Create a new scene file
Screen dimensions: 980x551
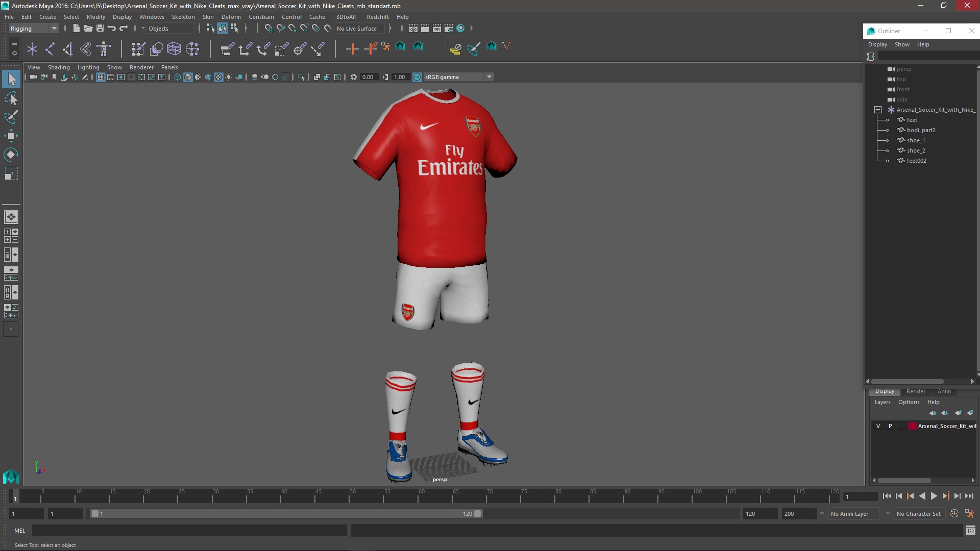click(x=76, y=29)
